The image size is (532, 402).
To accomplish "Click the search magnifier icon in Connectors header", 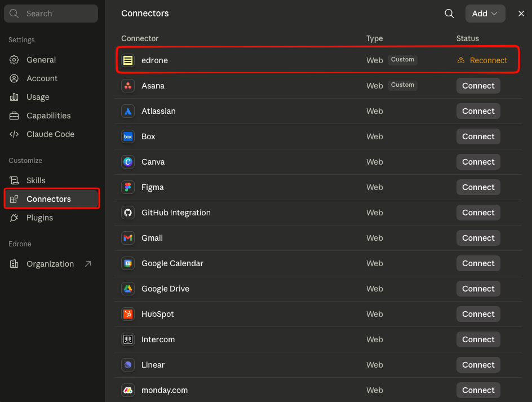I will [449, 14].
